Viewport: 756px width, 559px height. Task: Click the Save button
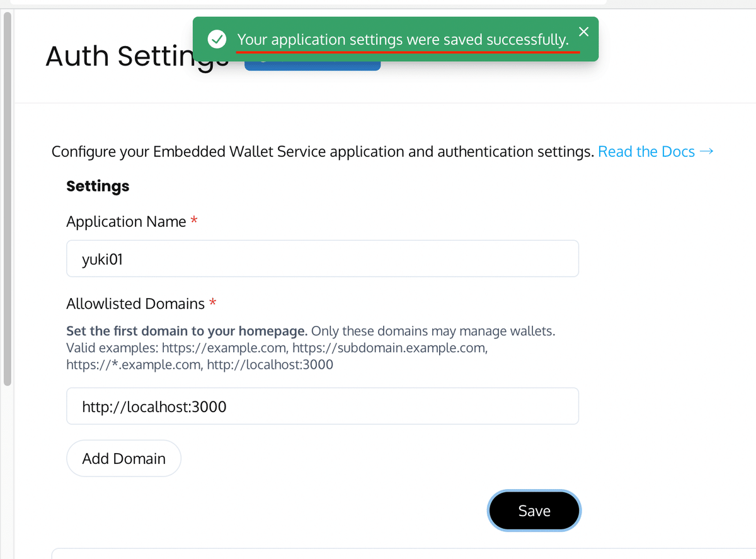[534, 510]
